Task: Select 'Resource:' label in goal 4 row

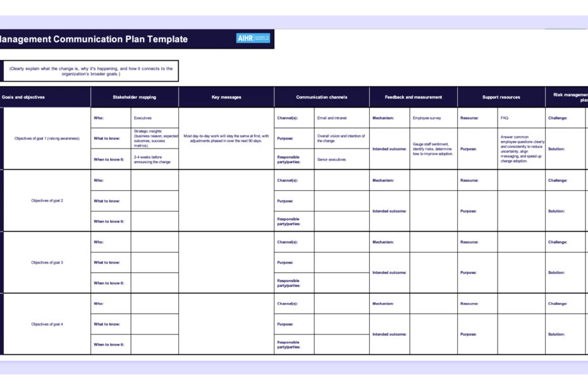Action: pyautogui.click(x=469, y=304)
